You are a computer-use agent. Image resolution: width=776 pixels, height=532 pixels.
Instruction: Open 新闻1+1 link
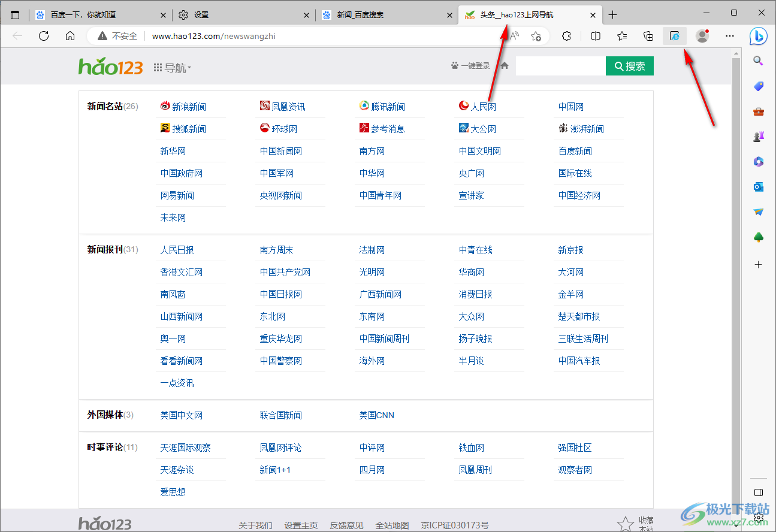coord(275,470)
